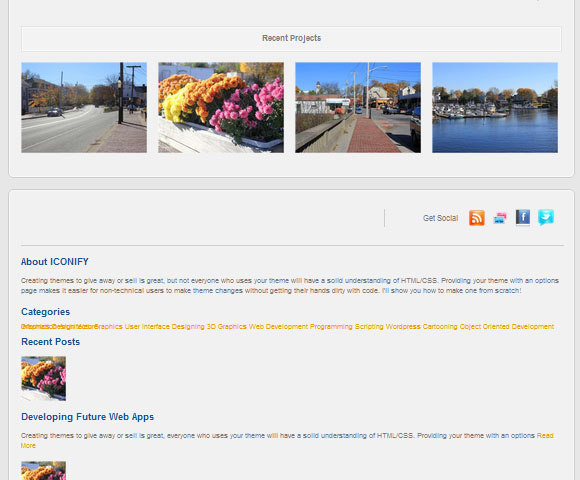Open the Object Oriented Development category
Viewport: 580px width, 480px height.
[507, 327]
